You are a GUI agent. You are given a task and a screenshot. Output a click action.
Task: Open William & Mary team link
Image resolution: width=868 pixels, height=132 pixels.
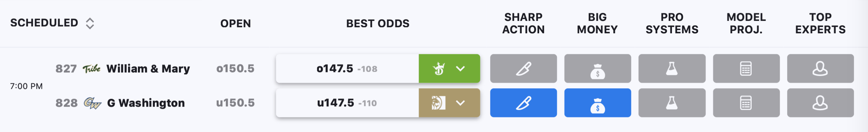[x=148, y=69]
